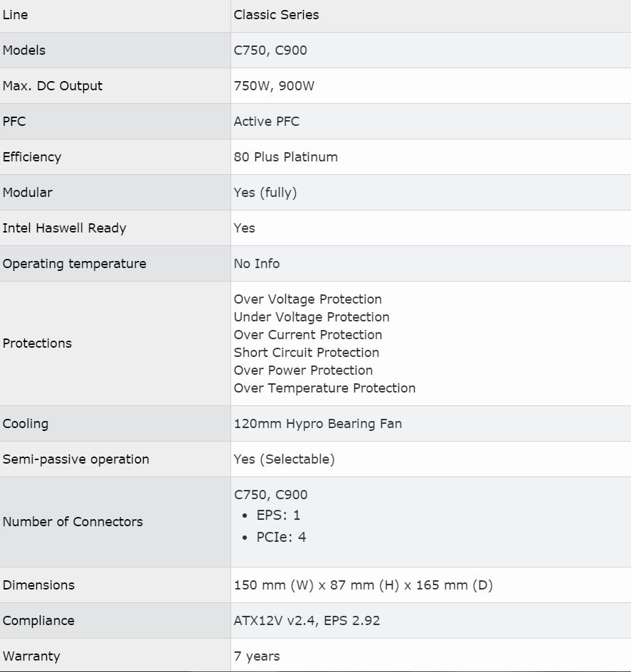Click the "Over Voltage Protection" entry
Image resolution: width=631 pixels, height=672 pixels.
(x=308, y=299)
